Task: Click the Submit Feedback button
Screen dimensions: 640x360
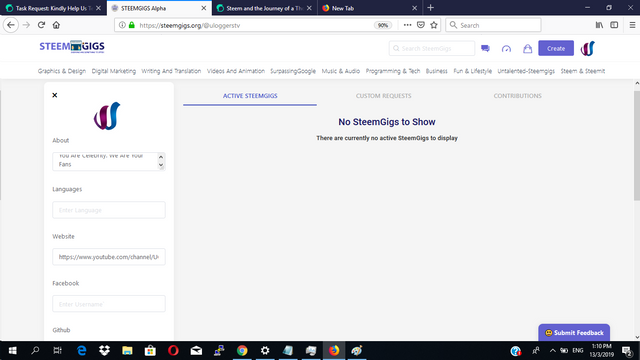Action: [x=574, y=333]
